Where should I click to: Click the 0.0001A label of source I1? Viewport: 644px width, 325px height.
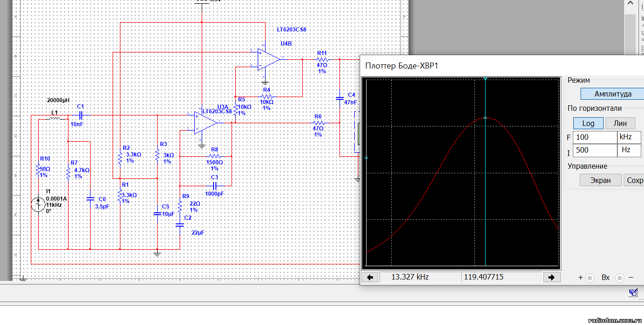click(x=56, y=199)
